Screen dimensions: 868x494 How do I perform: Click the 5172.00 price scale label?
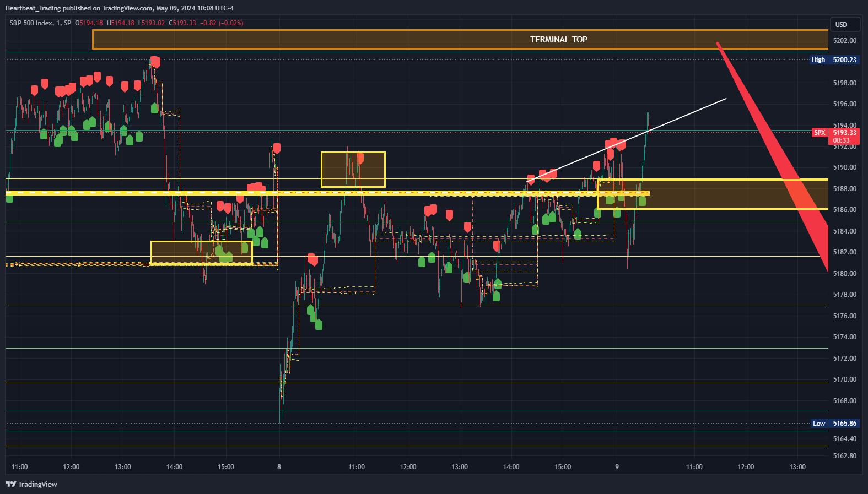pyautogui.click(x=845, y=359)
